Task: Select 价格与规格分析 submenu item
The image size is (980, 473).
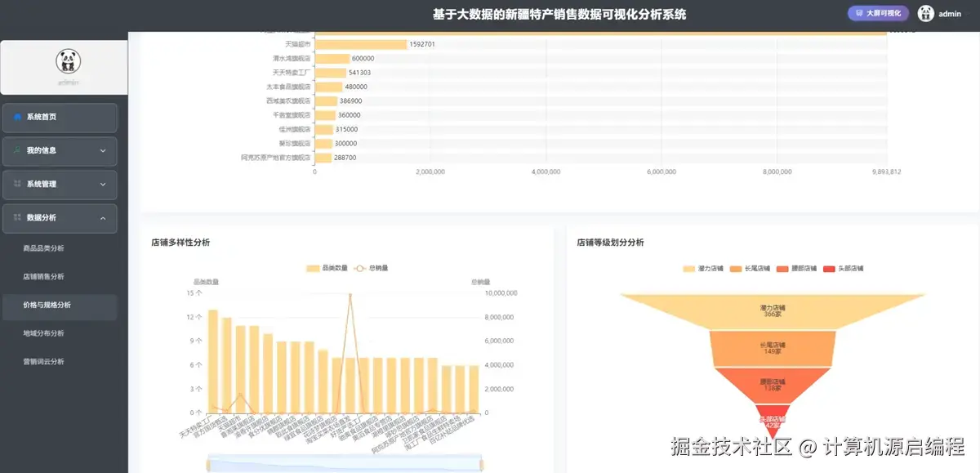Action: point(60,306)
